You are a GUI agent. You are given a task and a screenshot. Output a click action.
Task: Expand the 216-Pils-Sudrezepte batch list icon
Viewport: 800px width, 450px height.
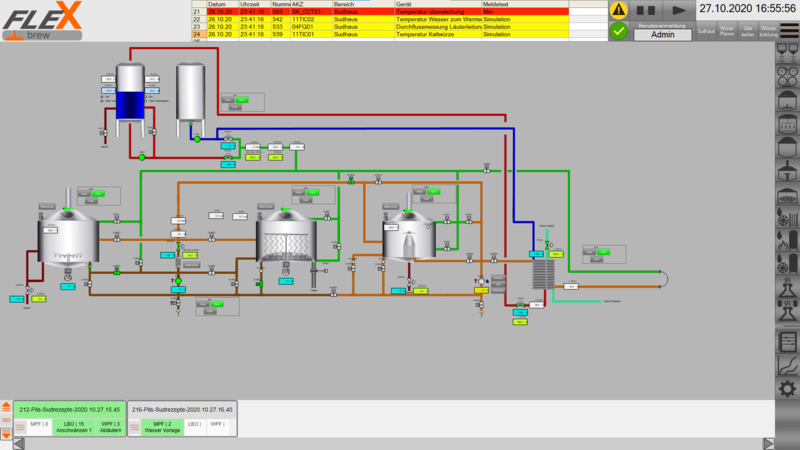(136, 427)
